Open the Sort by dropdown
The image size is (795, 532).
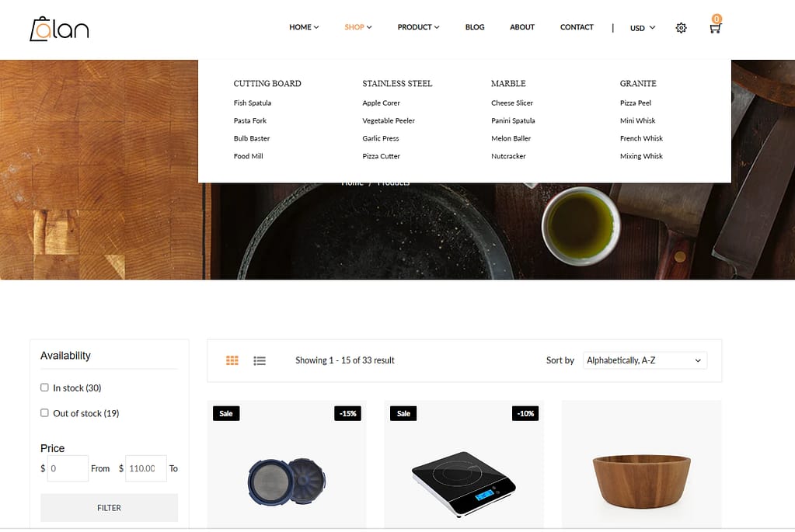[645, 360]
